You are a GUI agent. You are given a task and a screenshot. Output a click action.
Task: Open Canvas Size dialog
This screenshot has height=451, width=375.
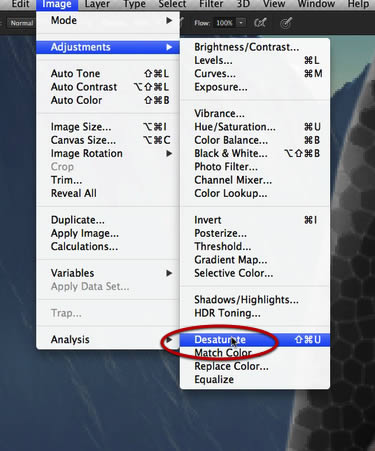point(108,140)
